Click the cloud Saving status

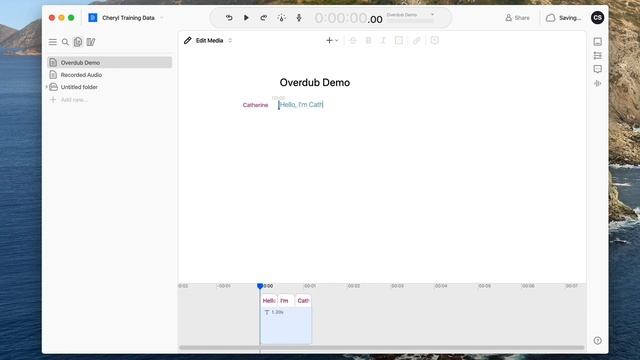[x=564, y=18]
